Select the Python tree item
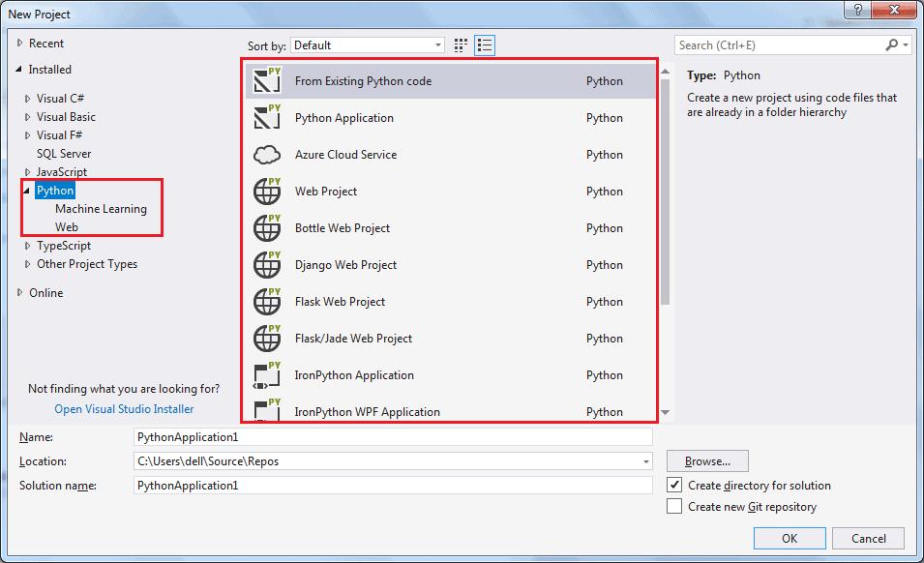Screen dimensions: 924x563 tap(55, 191)
